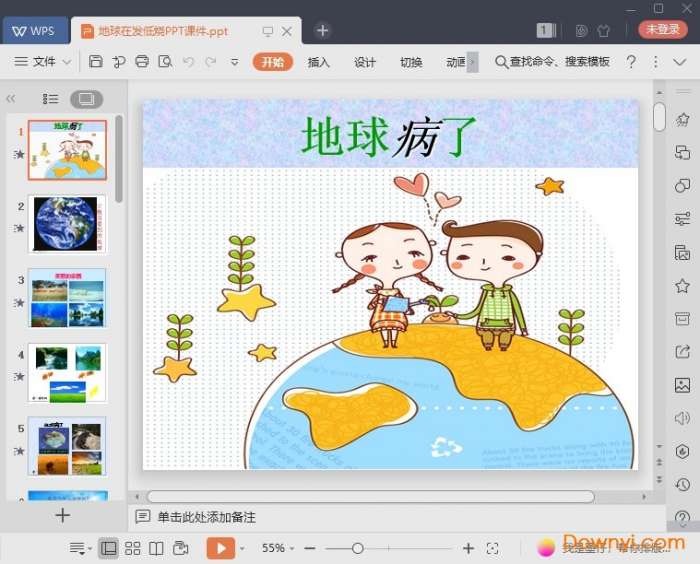The width and height of the screenshot is (700, 564).
Task: Close the 地球在发低烧PPT课件.ppt tab
Action: pos(287,31)
